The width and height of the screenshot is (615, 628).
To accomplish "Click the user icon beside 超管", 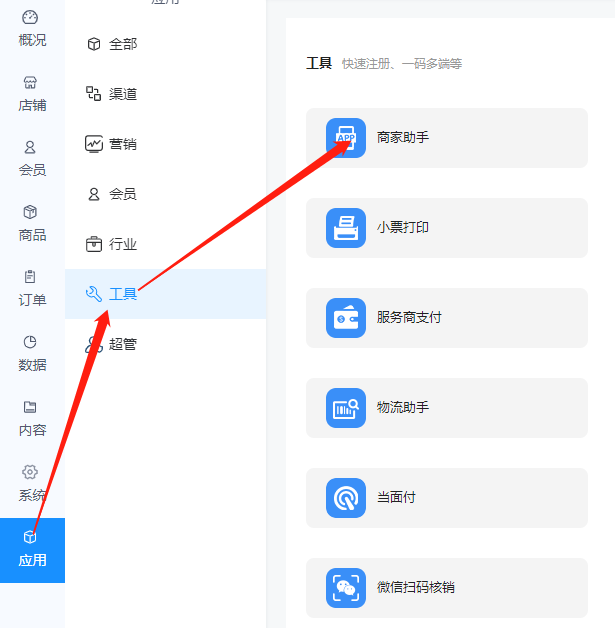I will [x=94, y=344].
